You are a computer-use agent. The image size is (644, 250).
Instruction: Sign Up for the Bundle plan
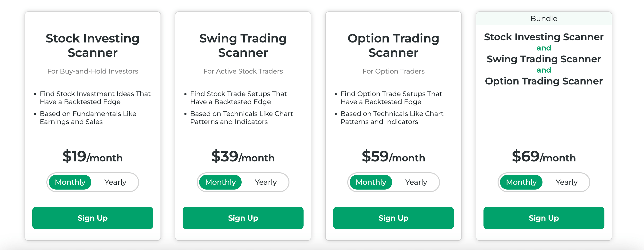click(543, 218)
